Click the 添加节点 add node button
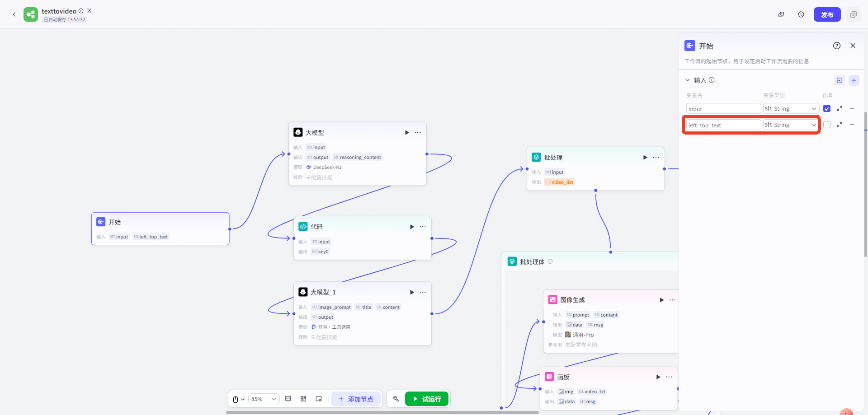This screenshot has height=415, width=868. pos(356,399)
